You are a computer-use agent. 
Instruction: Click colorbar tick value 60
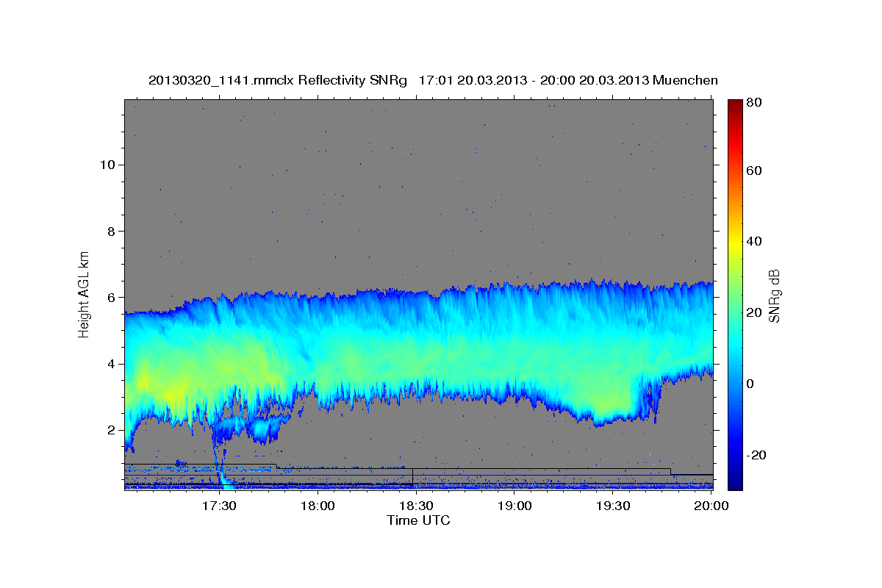click(x=754, y=171)
